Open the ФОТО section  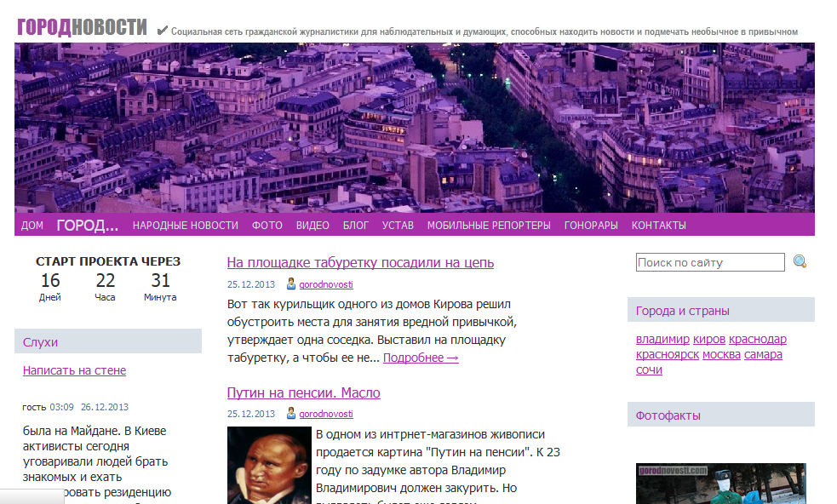pyautogui.click(x=267, y=226)
